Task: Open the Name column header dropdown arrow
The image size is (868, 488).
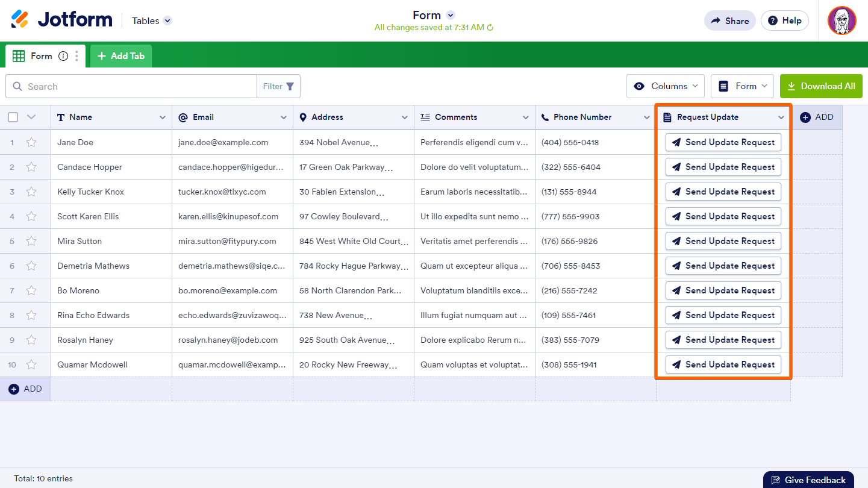Action: [x=162, y=117]
